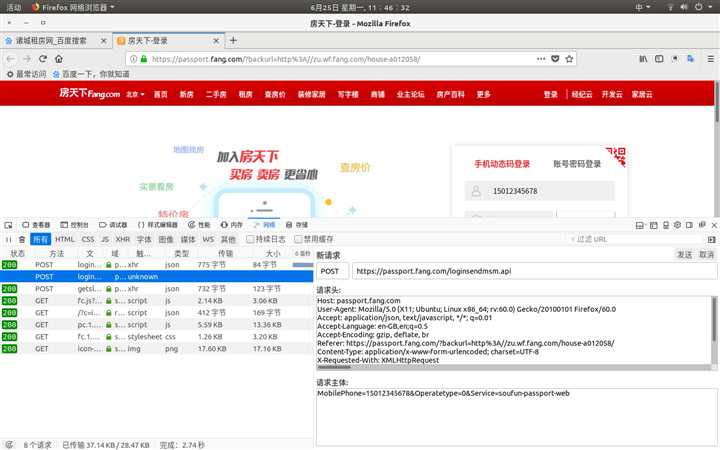This screenshot has height=450, width=720.
Task: Click the 取消 button for new request
Action: (706, 254)
